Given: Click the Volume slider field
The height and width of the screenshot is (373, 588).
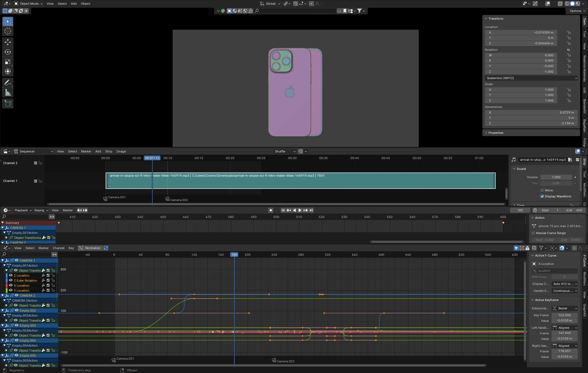Looking at the screenshot, I should [556, 177].
